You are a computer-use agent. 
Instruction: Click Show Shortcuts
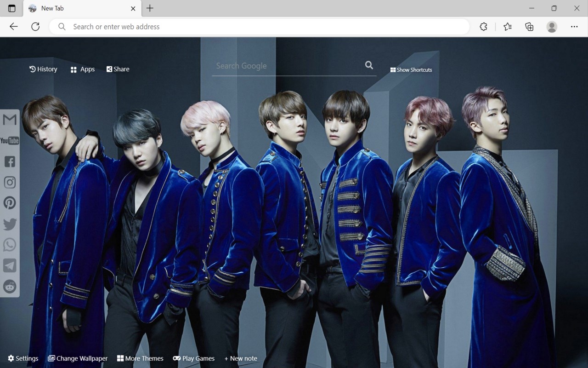tap(411, 70)
